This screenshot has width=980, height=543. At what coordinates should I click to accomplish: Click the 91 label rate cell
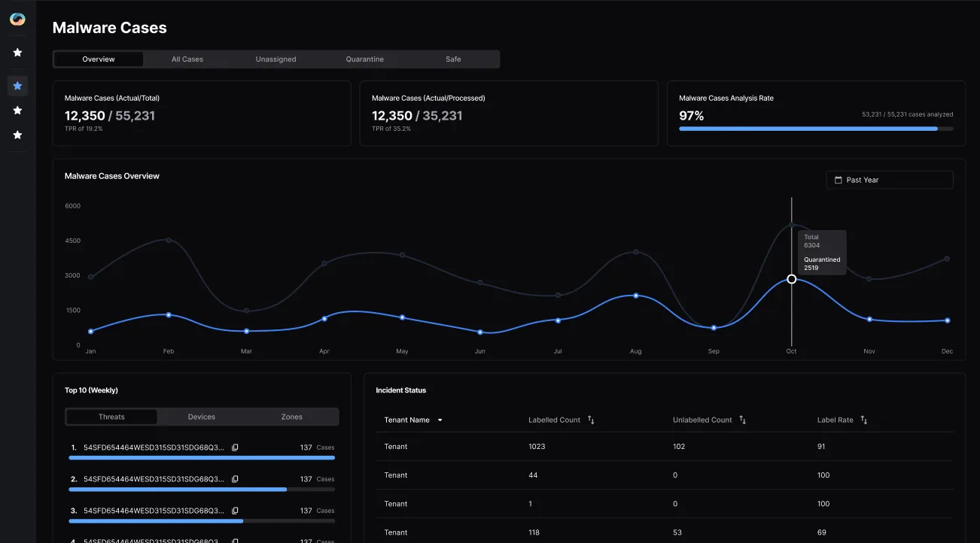[821, 447]
